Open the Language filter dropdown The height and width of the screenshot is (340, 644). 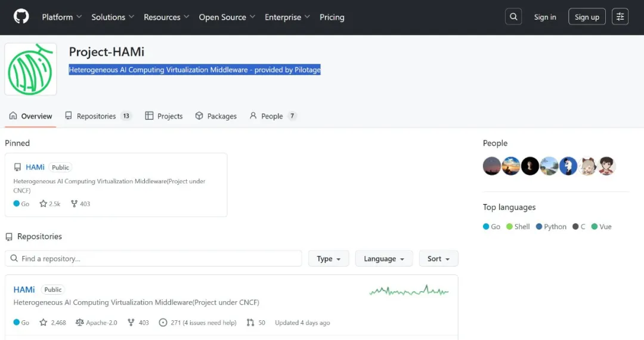(x=384, y=259)
